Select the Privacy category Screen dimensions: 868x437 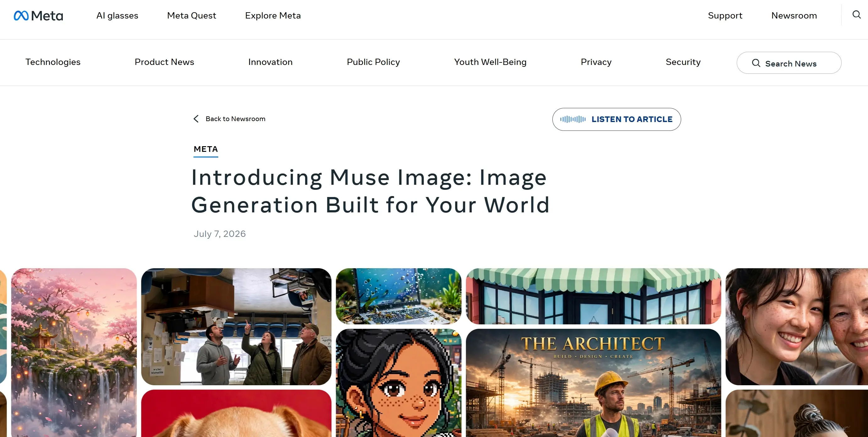point(596,62)
